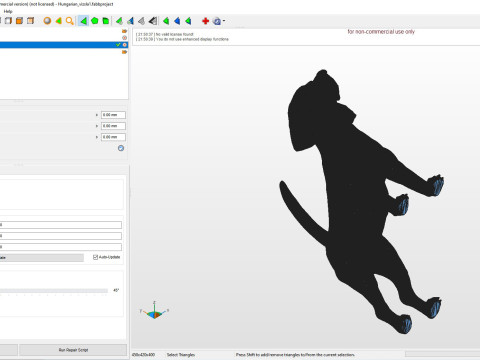The width and height of the screenshot is (480, 360).
Task: Click the red plus repair icon
Action: coord(205,21)
